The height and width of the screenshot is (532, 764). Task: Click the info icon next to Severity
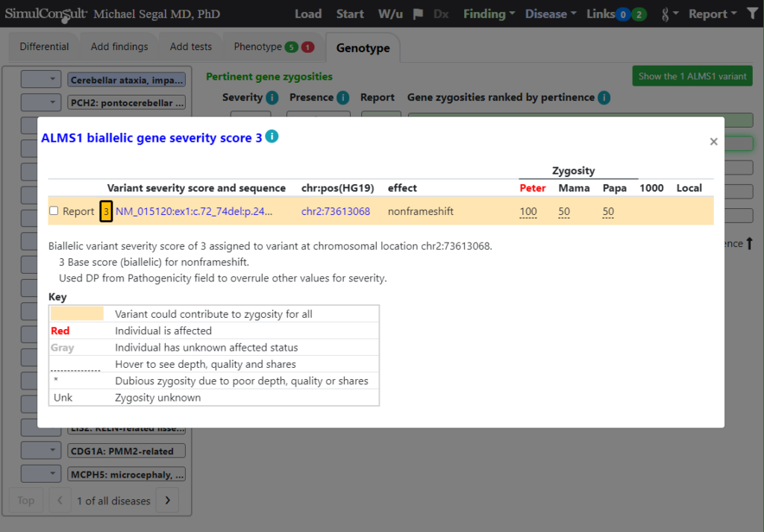[272, 98]
